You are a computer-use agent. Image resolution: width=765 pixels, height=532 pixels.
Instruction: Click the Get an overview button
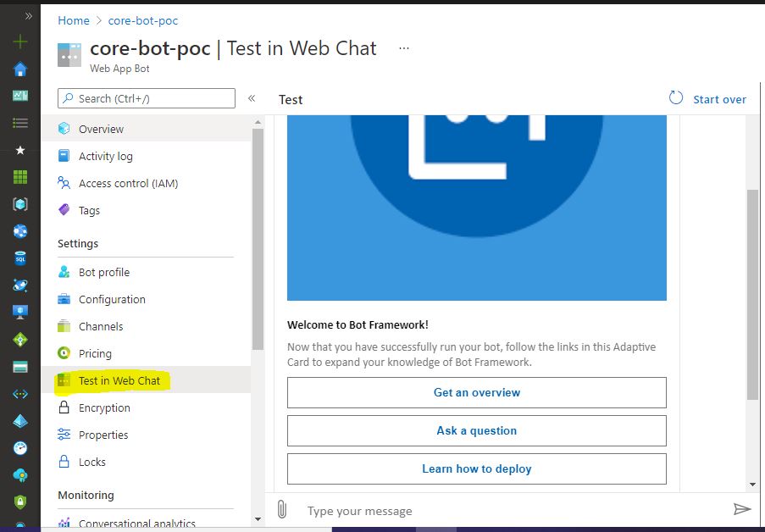tap(476, 392)
